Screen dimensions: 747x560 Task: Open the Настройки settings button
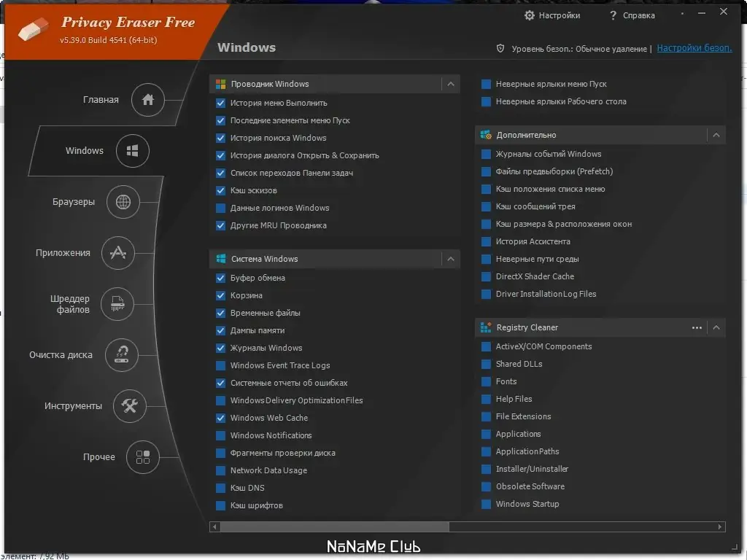[x=553, y=15]
